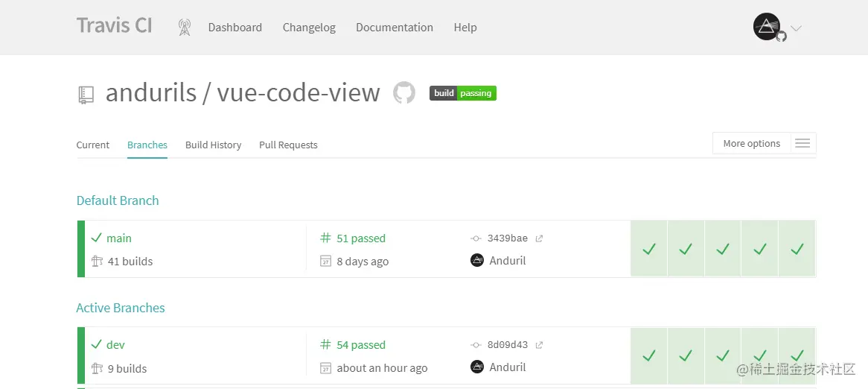Screen dimensions: 868x389
Task: Open build 54 passed
Action: pyautogui.click(x=361, y=345)
